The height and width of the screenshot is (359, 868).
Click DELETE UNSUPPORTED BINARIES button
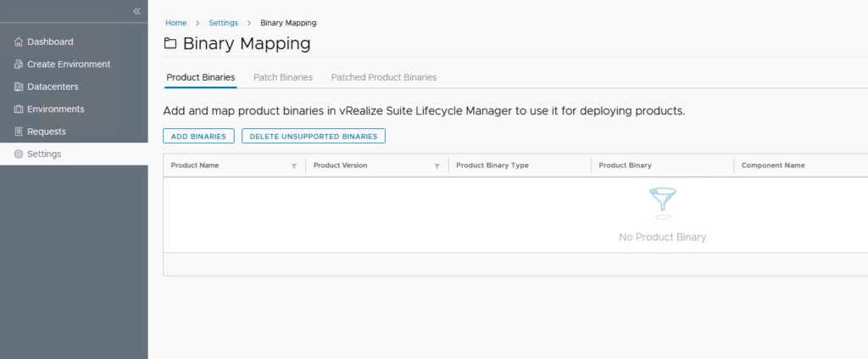click(x=314, y=136)
